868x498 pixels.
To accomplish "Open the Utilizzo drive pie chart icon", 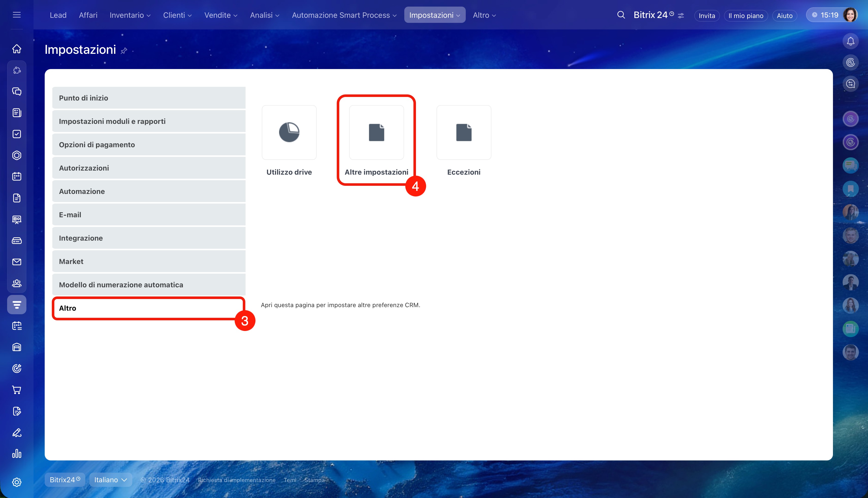I will [x=289, y=132].
